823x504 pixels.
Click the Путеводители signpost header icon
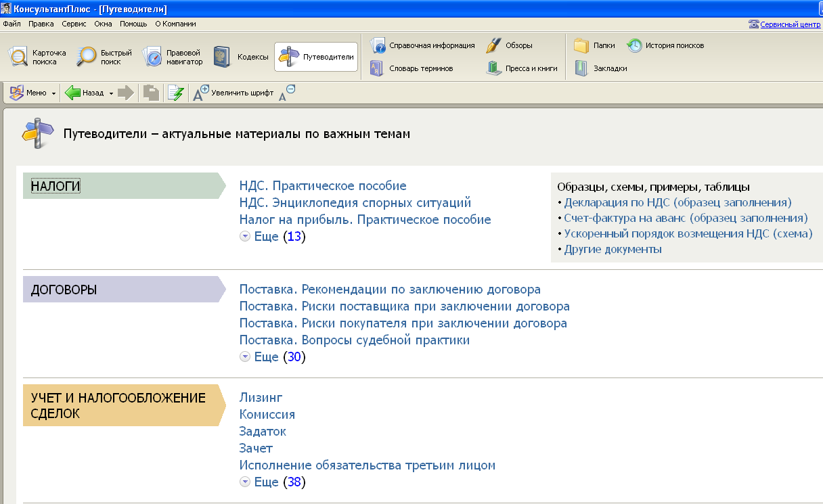pyautogui.click(x=38, y=133)
